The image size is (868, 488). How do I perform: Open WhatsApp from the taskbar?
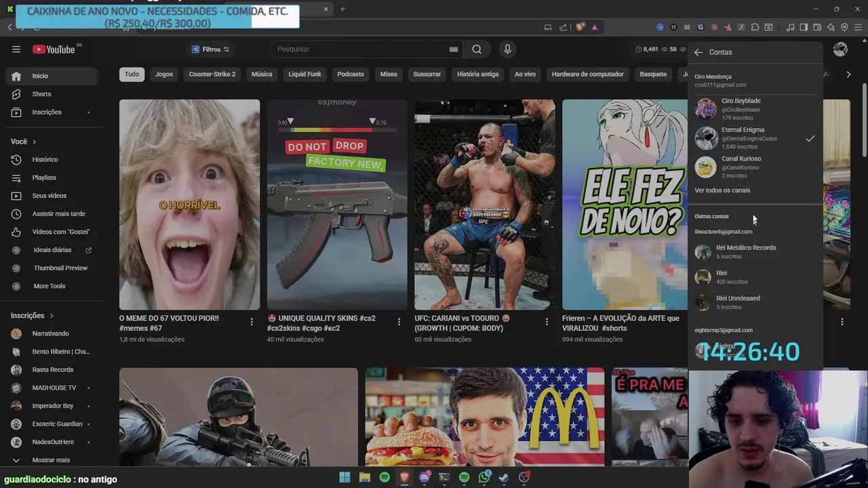(x=484, y=477)
